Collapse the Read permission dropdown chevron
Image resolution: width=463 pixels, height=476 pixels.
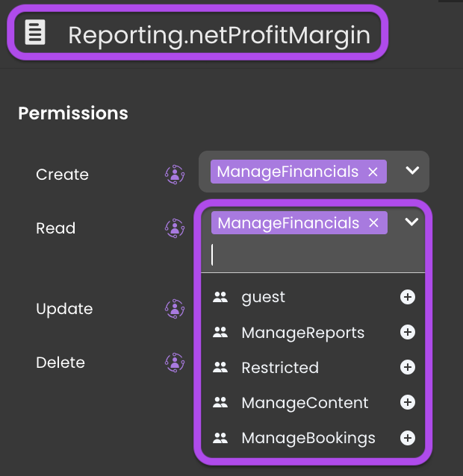coord(411,222)
